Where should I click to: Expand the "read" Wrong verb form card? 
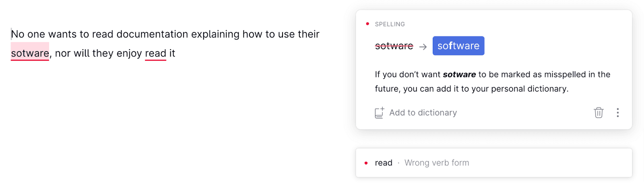coord(493,163)
